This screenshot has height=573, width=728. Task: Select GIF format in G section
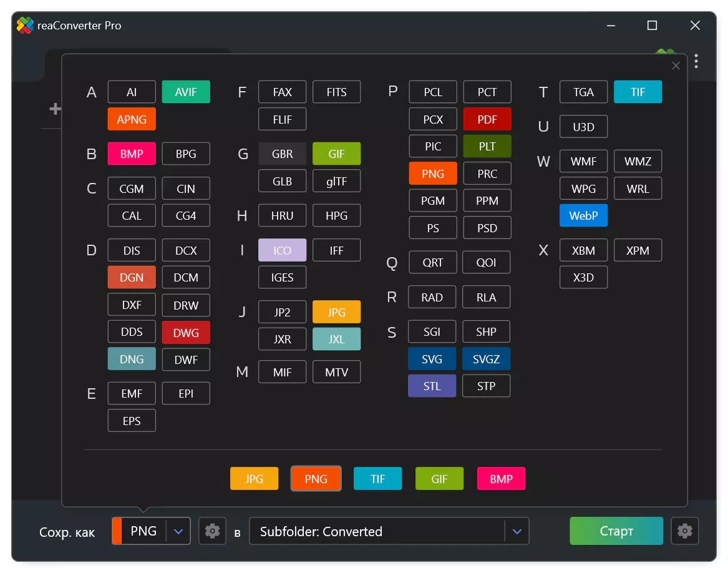[x=337, y=154]
